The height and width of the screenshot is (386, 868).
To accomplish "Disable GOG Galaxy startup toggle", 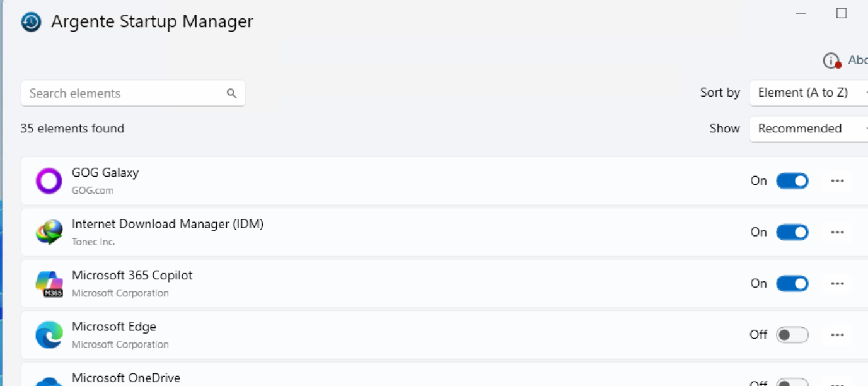I will [x=792, y=180].
